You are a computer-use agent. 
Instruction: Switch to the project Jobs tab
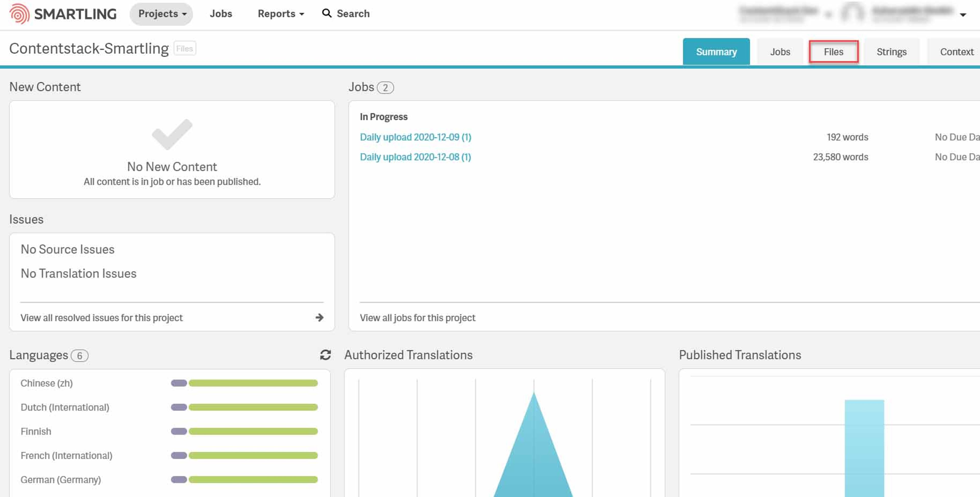coord(780,51)
